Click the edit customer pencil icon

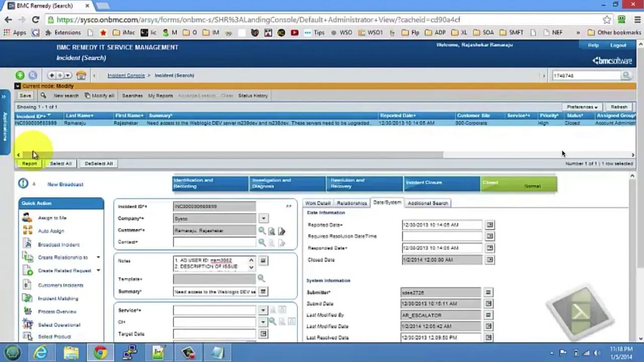coord(282,231)
